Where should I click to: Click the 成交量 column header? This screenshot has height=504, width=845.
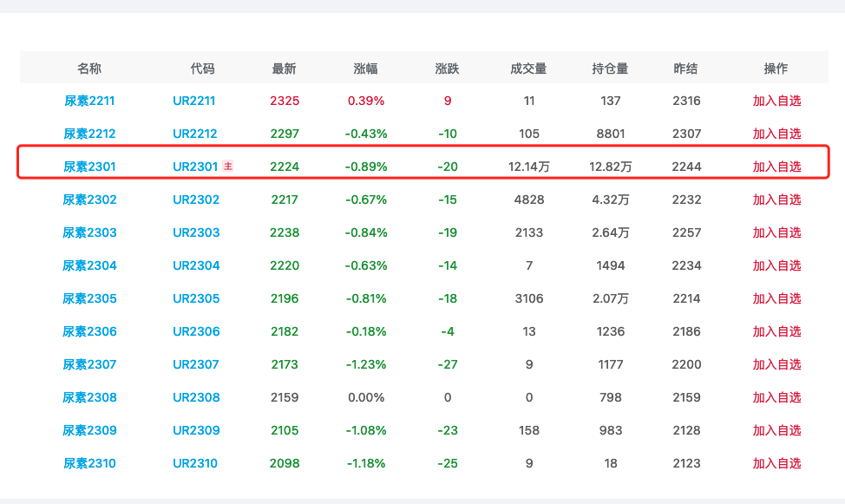[528, 69]
